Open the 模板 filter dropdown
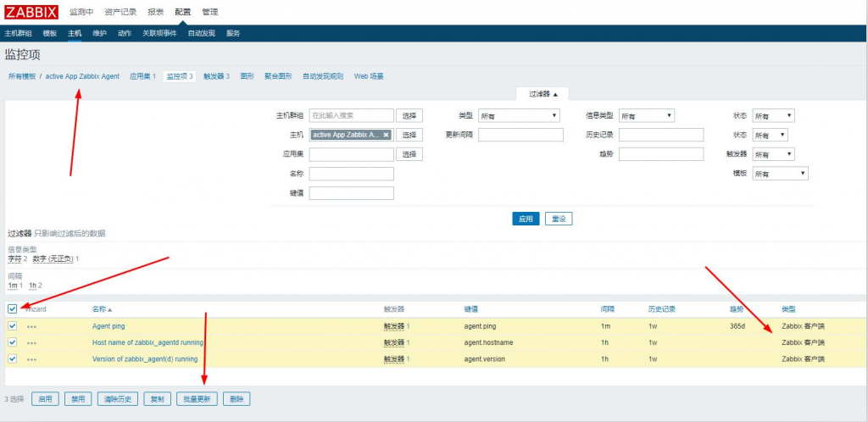 click(781, 174)
